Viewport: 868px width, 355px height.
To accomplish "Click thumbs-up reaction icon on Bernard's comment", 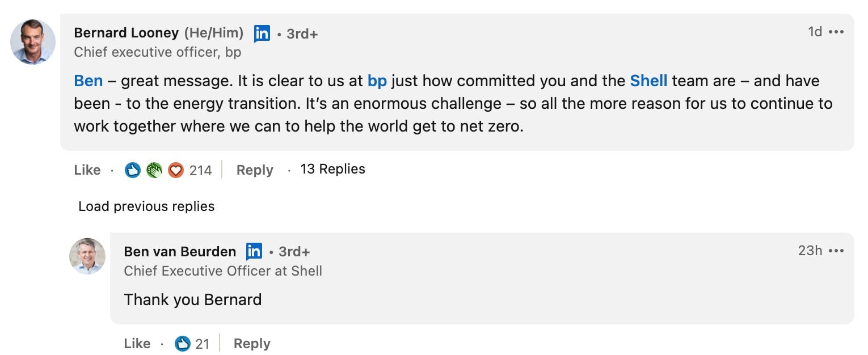I will (133, 170).
